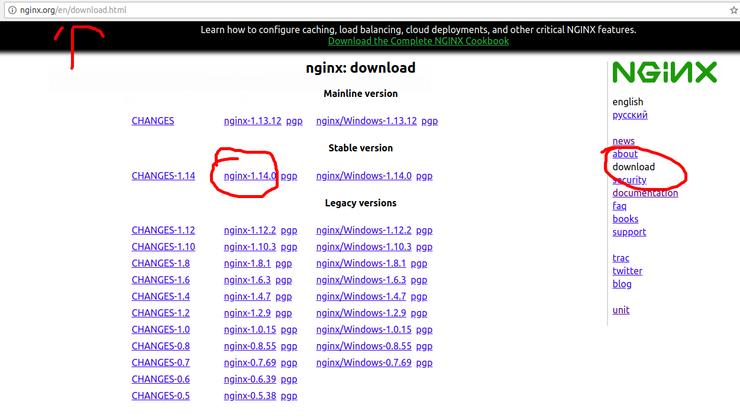740x418 pixels.
Task: Open the mainline CHANGES link
Action: click(153, 121)
